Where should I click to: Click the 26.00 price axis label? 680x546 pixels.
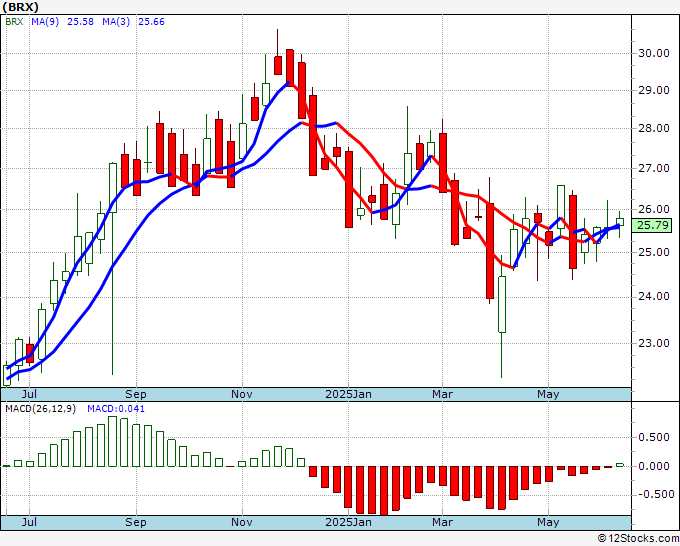tap(654, 209)
